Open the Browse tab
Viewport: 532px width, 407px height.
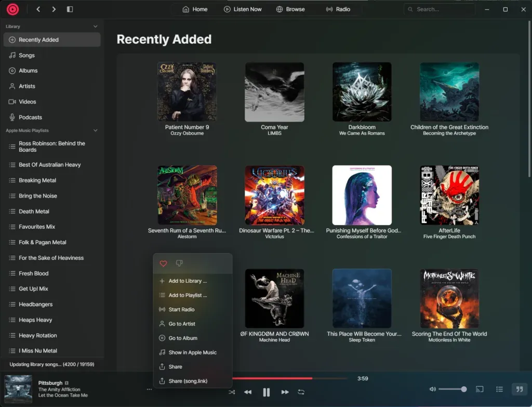click(290, 9)
